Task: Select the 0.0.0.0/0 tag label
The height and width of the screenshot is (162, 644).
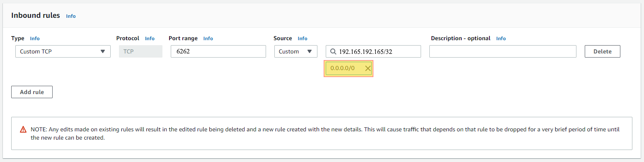Action: 342,68
